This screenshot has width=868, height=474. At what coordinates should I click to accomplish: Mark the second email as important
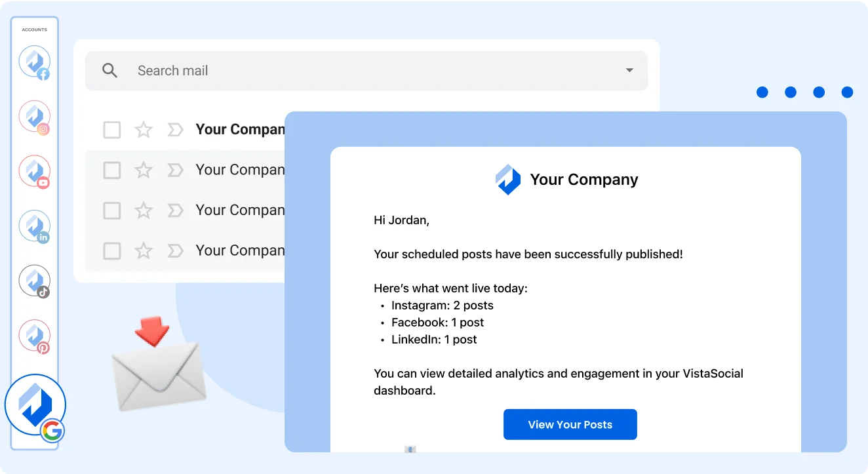[x=174, y=170]
